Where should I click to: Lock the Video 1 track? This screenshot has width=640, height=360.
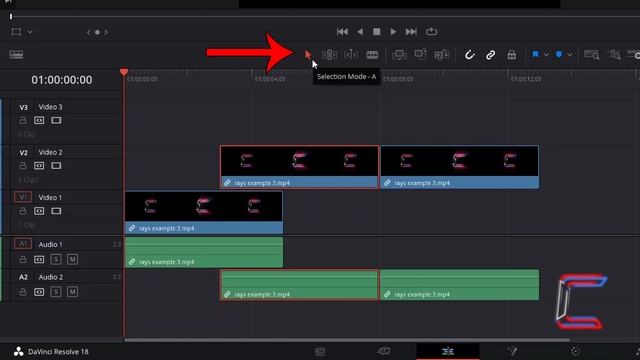(x=23, y=211)
